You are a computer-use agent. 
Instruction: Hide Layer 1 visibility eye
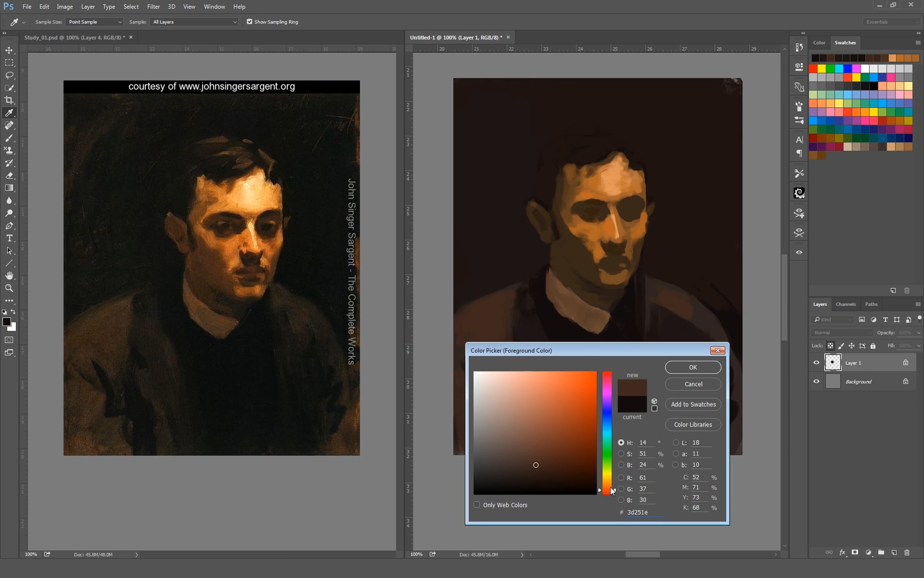816,363
